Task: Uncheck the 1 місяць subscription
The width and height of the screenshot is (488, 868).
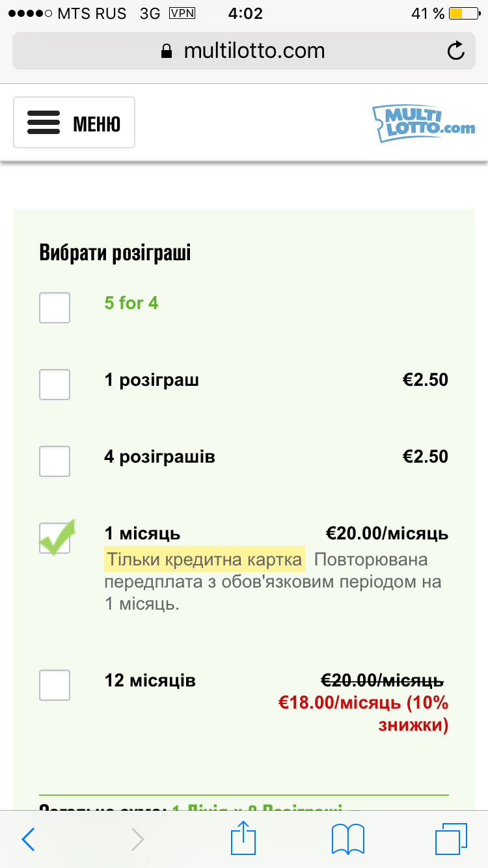Action: click(x=55, y=538)
